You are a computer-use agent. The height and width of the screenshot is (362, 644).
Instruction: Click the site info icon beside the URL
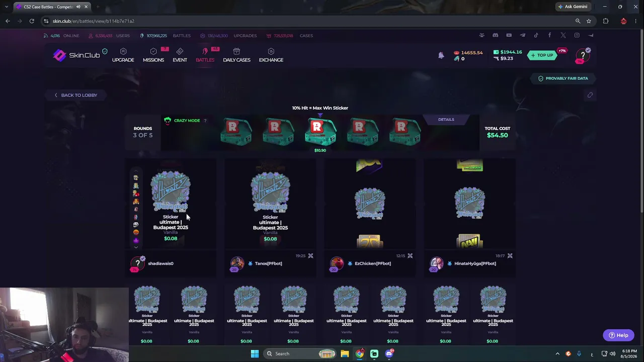point(46,21)
